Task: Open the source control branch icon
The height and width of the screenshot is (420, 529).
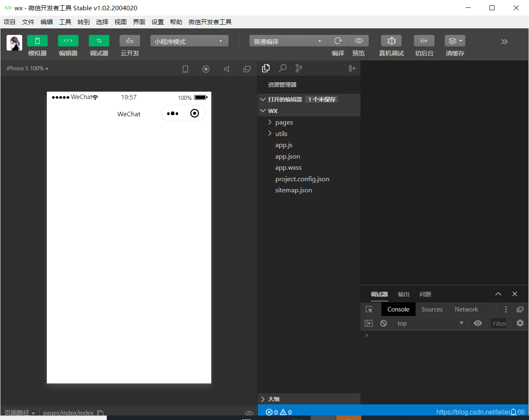Action: point(299,68)
